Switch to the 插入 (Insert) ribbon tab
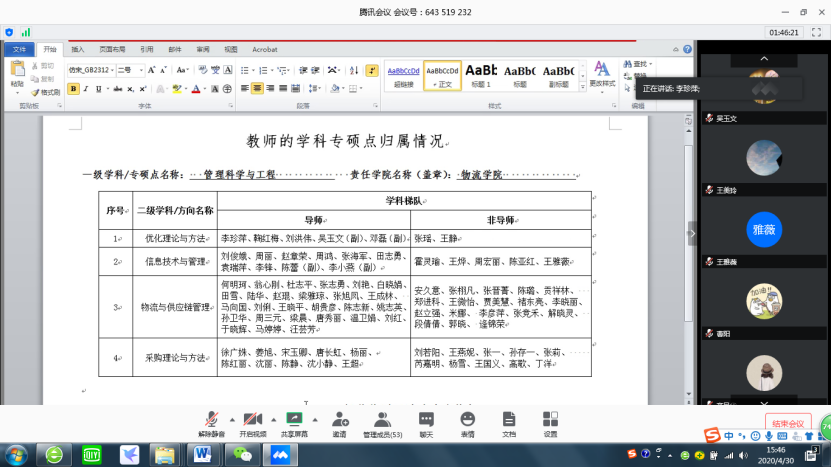Screen dimensions: 831x467 (78, 48)
